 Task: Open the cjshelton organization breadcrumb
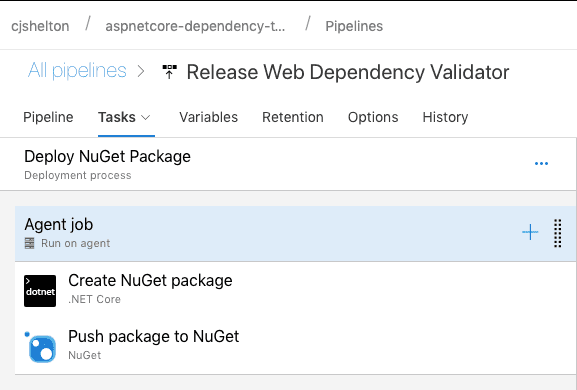click(40, 26)
